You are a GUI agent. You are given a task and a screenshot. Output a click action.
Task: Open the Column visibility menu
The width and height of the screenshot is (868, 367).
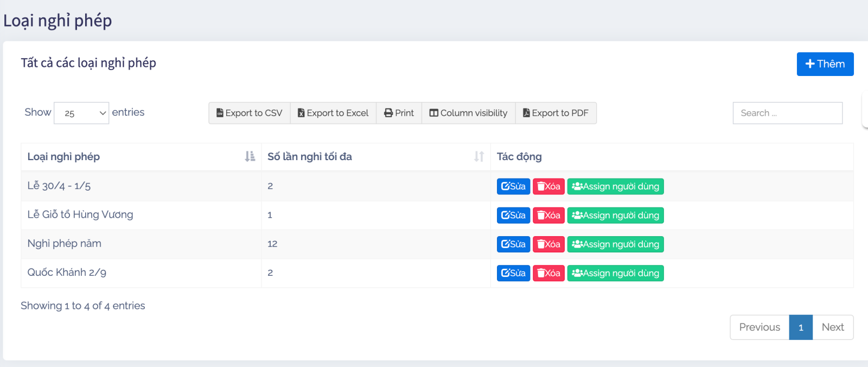468,113
